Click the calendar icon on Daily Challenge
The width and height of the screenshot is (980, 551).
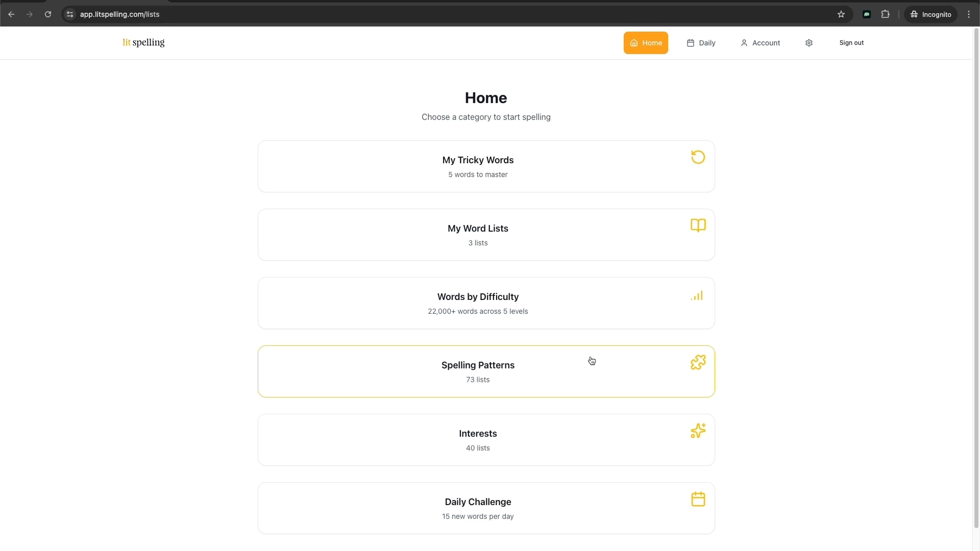click(698, 499)
